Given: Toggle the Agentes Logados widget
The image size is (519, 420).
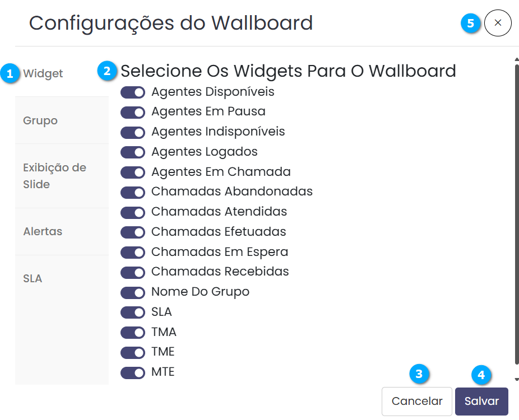Looking at the screenshot, I should (x=133, y=152).
